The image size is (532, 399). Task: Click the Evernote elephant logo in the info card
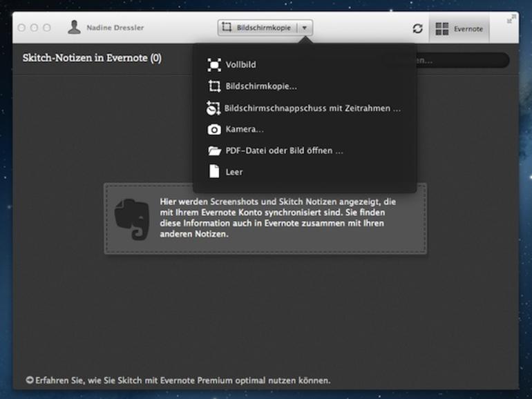132,219
